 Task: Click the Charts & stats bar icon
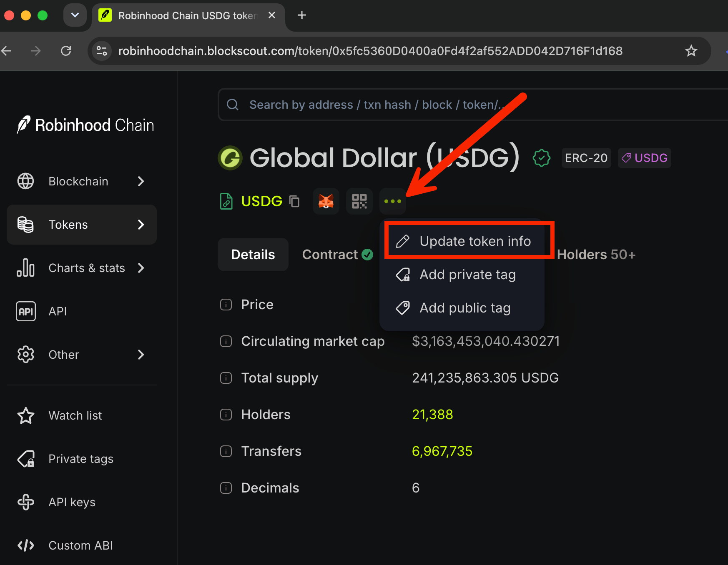(26, 268)
